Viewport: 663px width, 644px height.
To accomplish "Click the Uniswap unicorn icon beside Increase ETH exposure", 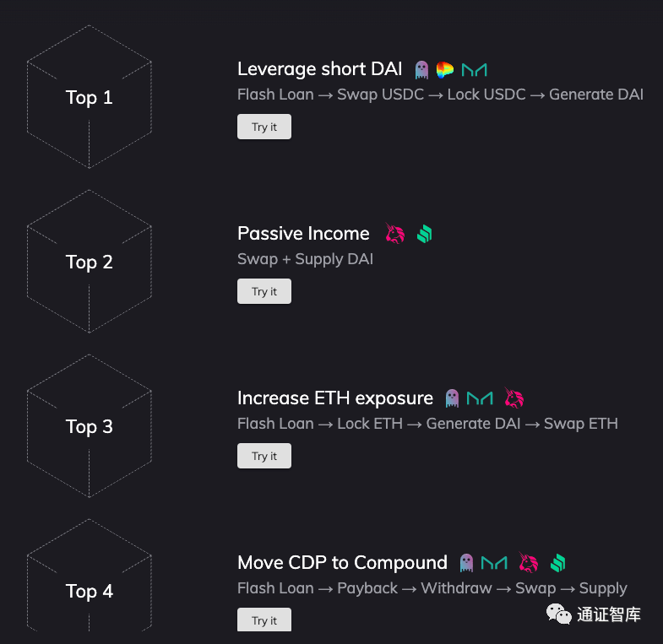I will coord(514,398).
